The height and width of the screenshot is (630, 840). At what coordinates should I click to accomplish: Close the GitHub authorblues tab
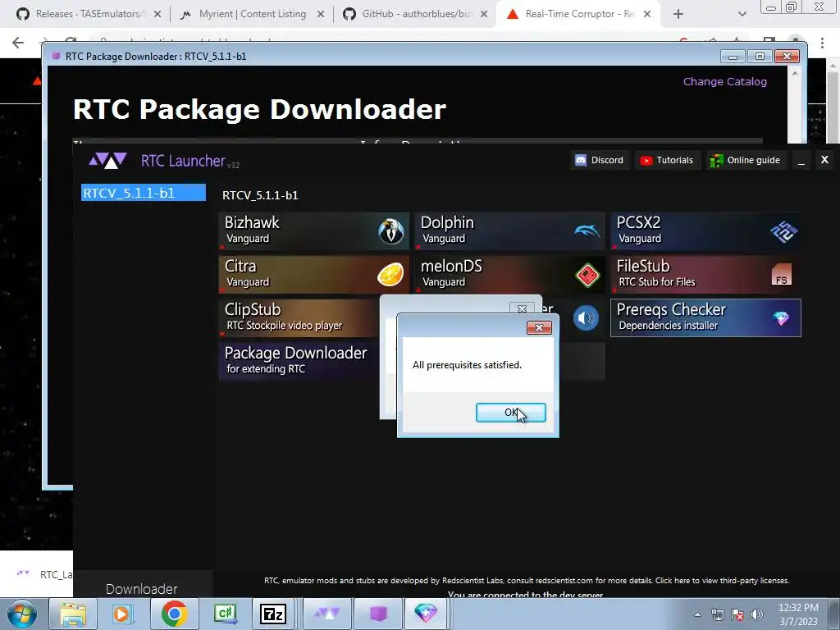pyautogui.click(x=484, y=15)
